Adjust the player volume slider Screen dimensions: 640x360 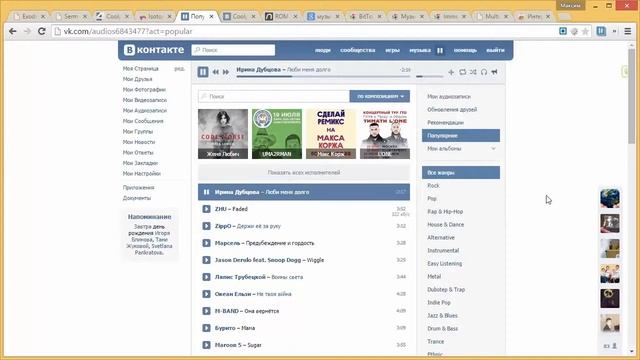429,76
